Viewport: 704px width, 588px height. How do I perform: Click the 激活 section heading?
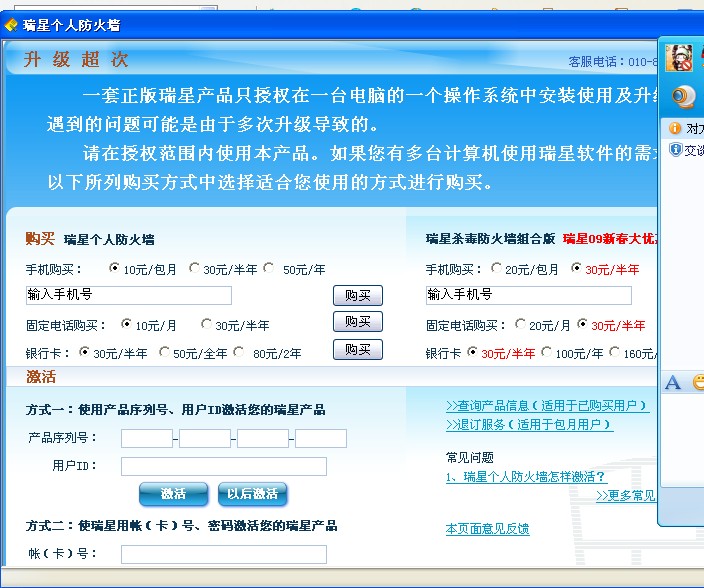pyautogui.click(x=41, y=377)
